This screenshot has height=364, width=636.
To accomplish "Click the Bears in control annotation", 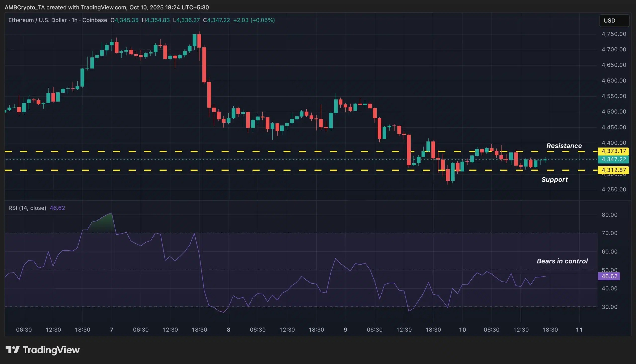I will click(562, 261).
